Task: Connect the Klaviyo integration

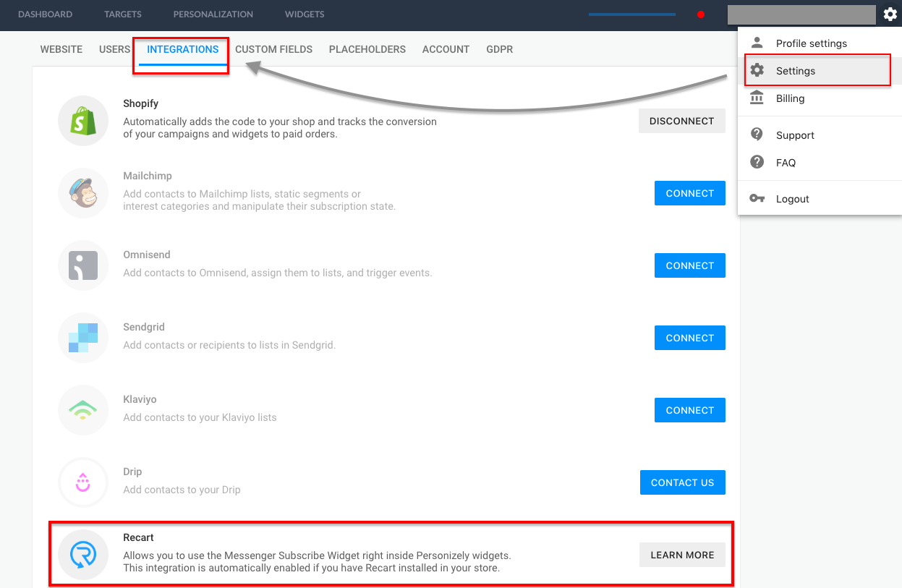Action: [690, 410]
